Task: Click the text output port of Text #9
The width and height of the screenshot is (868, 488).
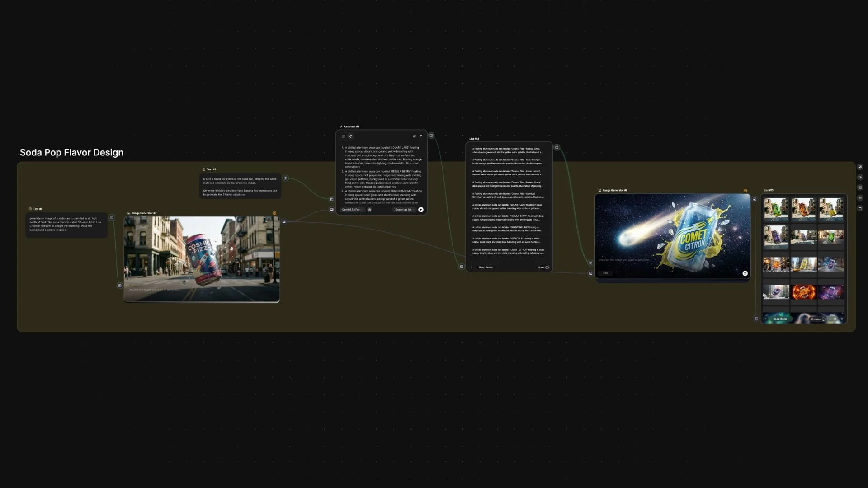Action: pos(286,178)
